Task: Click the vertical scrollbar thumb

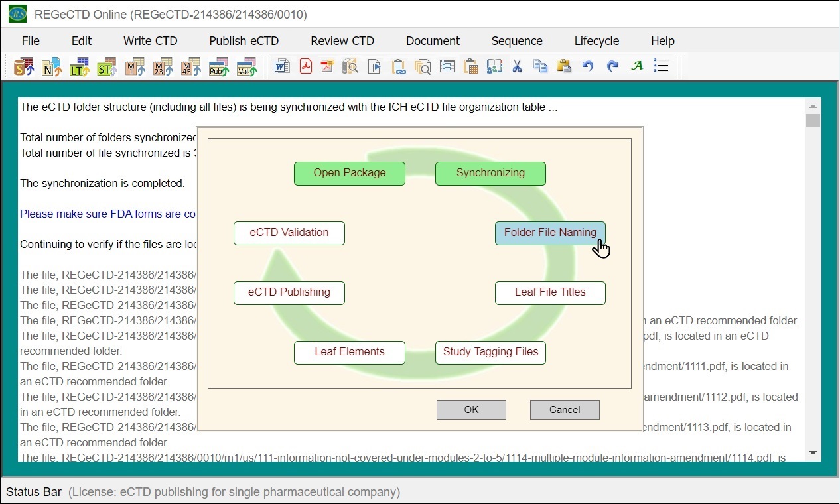Action: (x=813, y=120)
